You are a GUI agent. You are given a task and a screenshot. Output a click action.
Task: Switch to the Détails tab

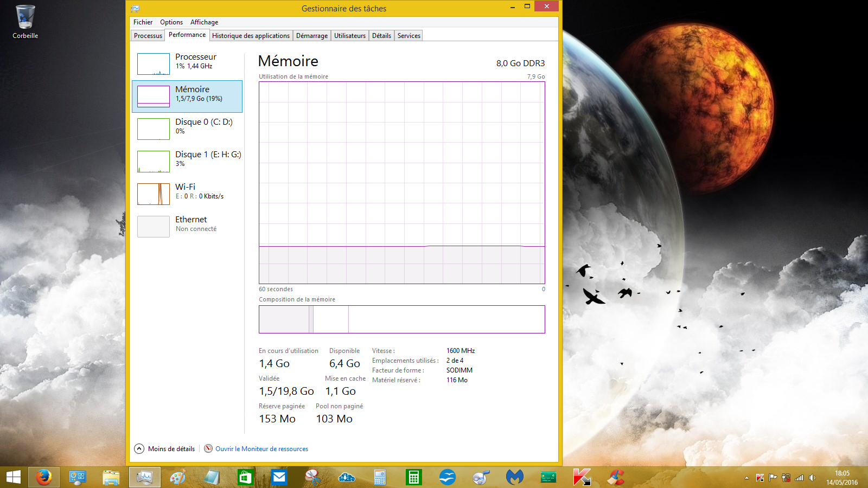pyautogui.click(x=381, y=36)
